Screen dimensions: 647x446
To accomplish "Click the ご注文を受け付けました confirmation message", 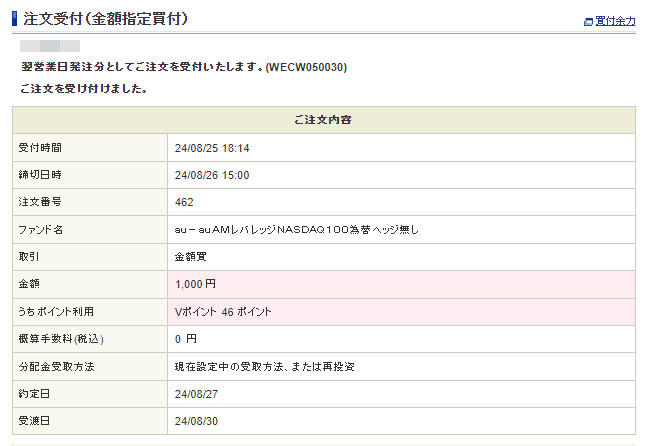I will 84,89.
